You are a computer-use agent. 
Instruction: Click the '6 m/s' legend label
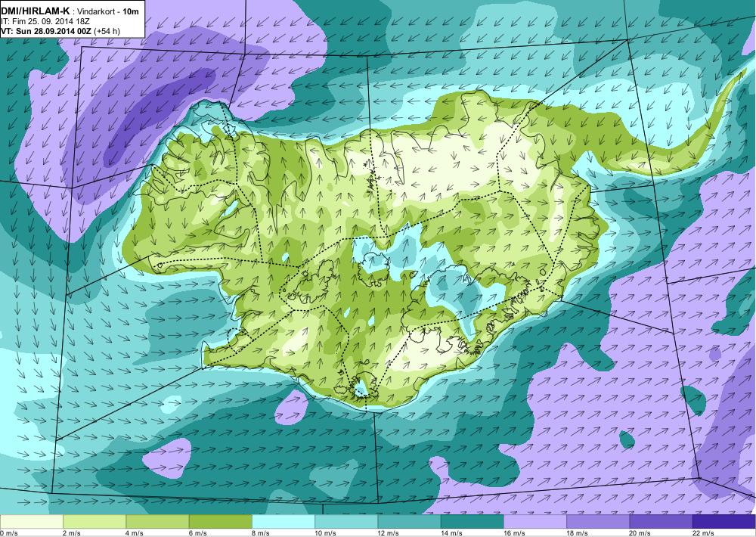[x=198, y=533]
